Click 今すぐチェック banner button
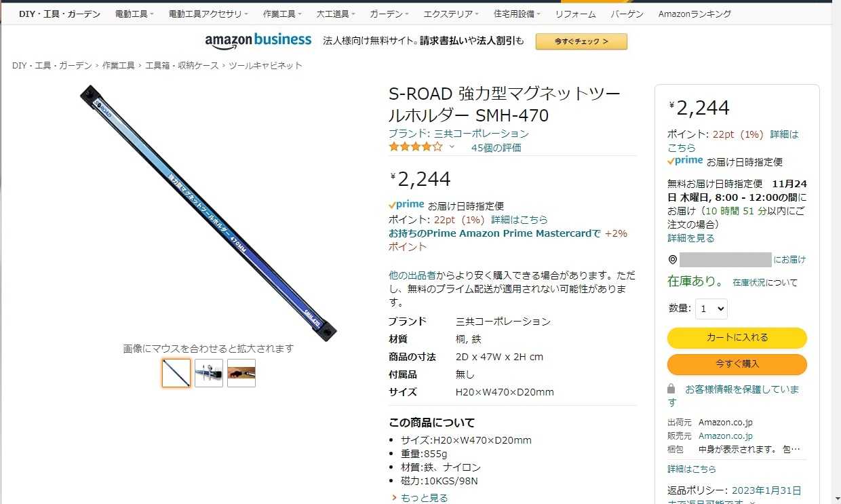The width and height of the screenshot is (841, 504). coord(581,41)
